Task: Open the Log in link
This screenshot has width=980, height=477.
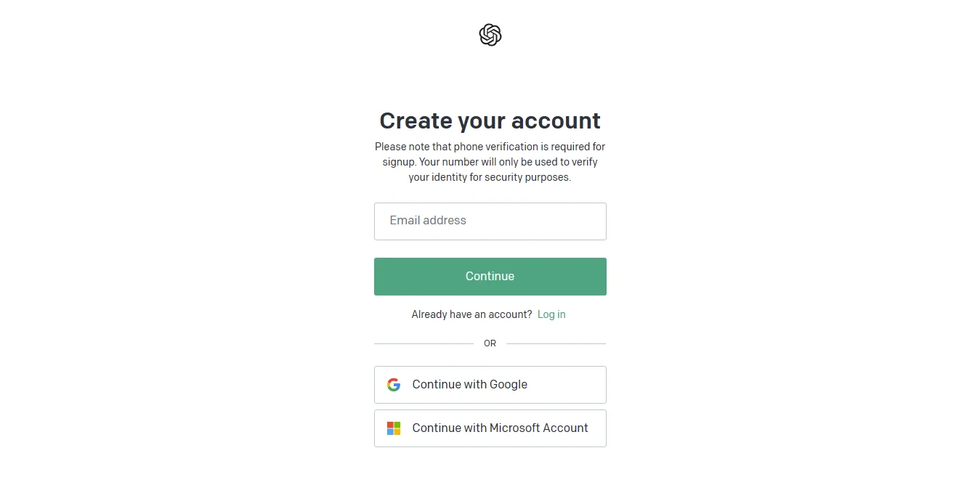Action: click(551, 314)
